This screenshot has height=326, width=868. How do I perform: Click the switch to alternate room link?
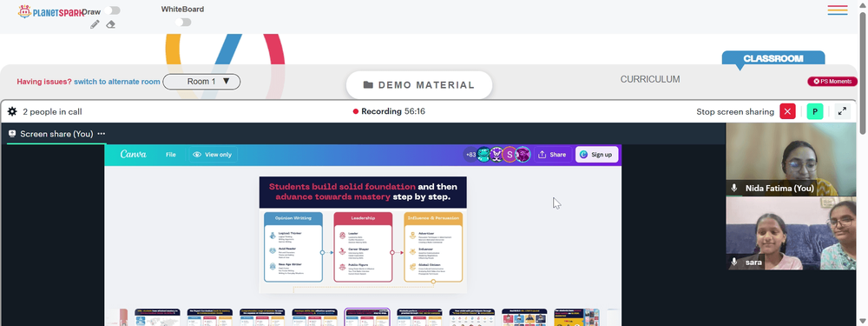click(117, 82)
